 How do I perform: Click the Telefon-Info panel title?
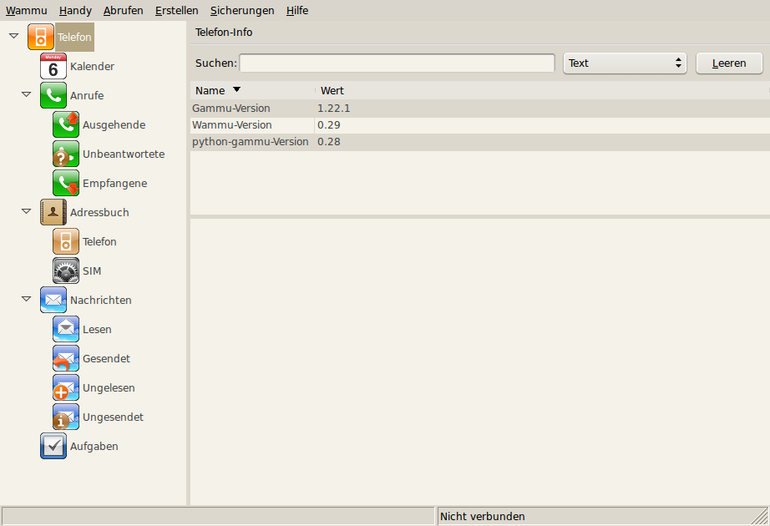[224, 32]
